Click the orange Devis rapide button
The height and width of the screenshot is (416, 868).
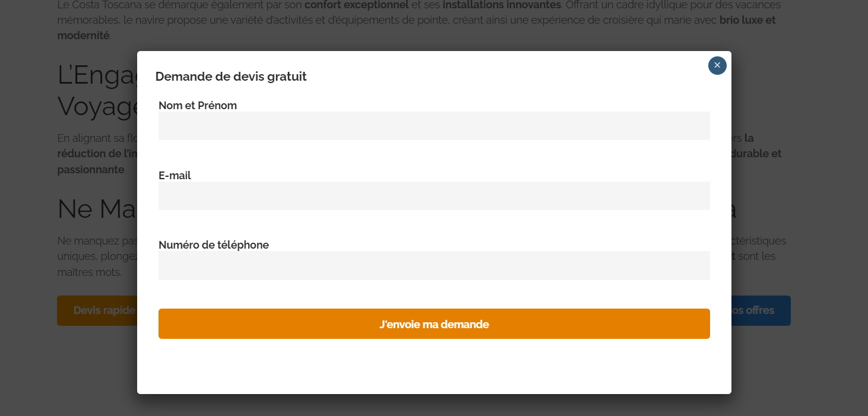click(97, 310)
